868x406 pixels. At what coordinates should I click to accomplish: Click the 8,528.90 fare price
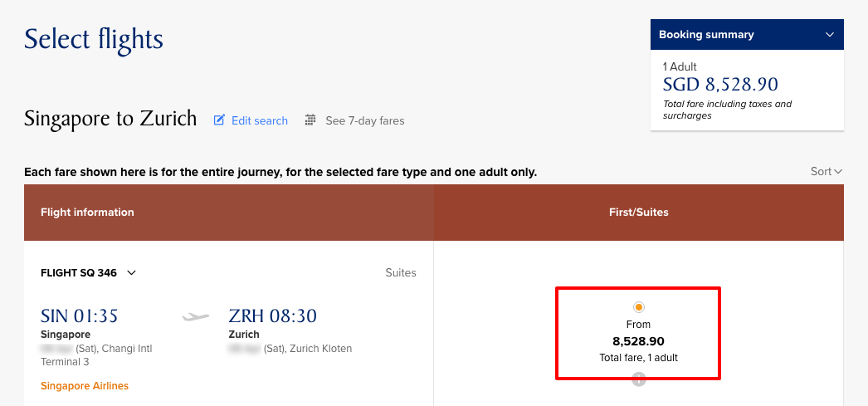pyautogui.click(x=638, y=341)
